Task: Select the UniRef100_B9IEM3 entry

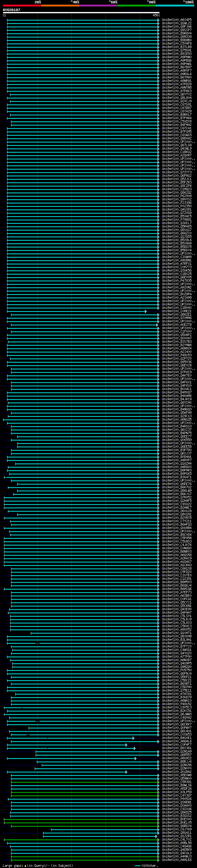Action: point(177,54)
